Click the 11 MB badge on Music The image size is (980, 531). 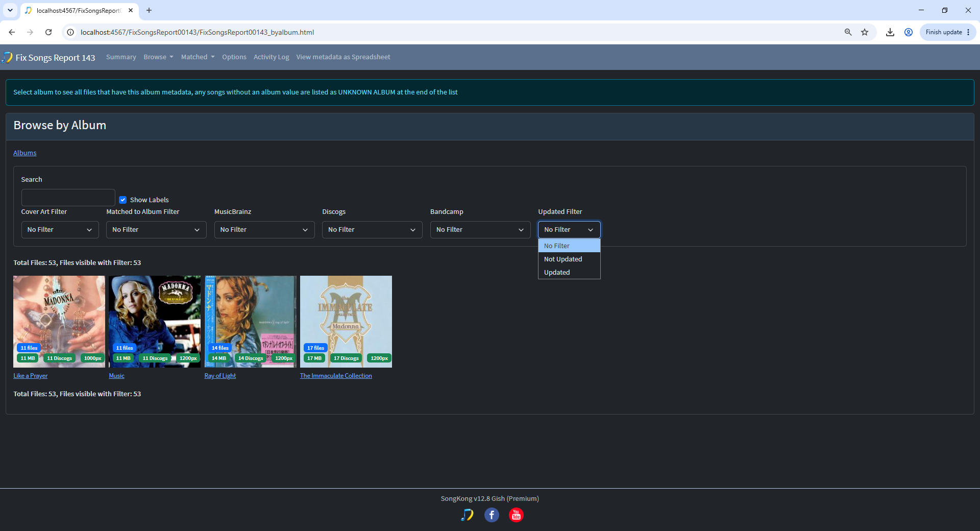[124, 358]
